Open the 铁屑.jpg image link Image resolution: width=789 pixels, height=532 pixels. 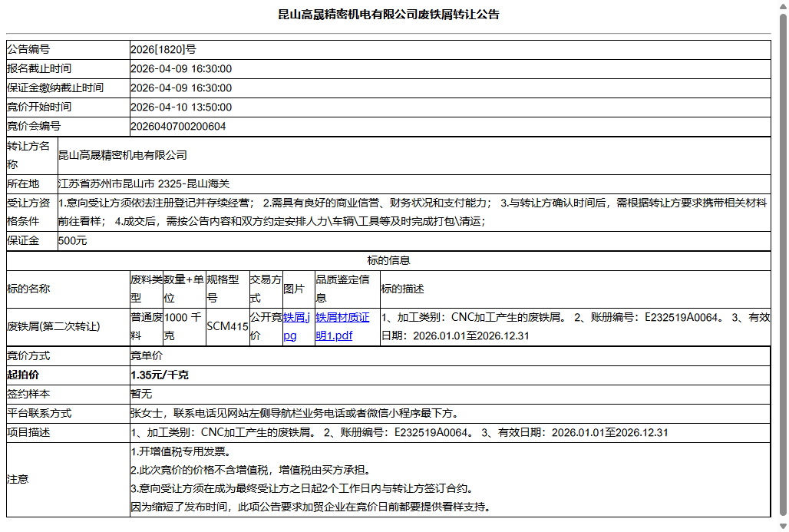pyautogui.click(x=296, y=327)
